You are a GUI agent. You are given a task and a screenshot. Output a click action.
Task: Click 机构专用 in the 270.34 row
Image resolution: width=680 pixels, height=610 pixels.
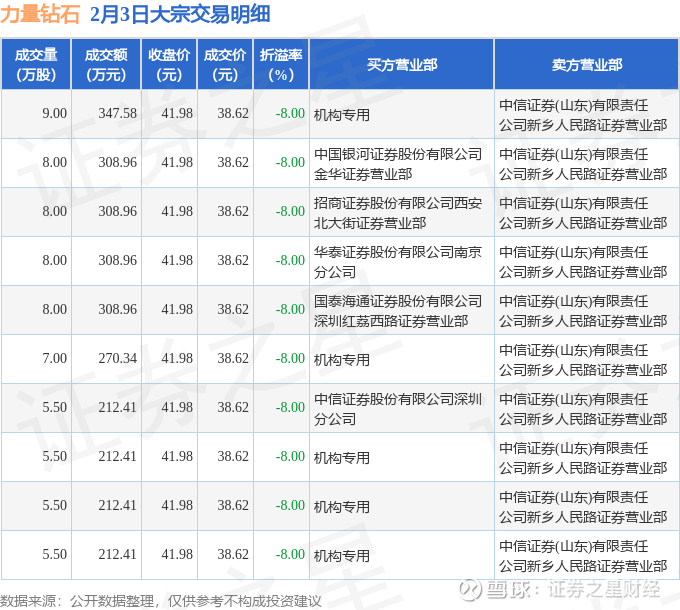(x=342, y=360)
